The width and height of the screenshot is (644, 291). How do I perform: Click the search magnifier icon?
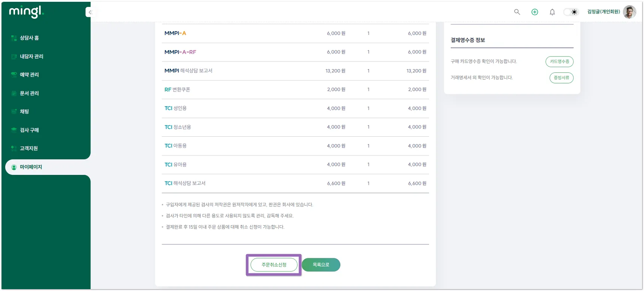click(517, 12)
